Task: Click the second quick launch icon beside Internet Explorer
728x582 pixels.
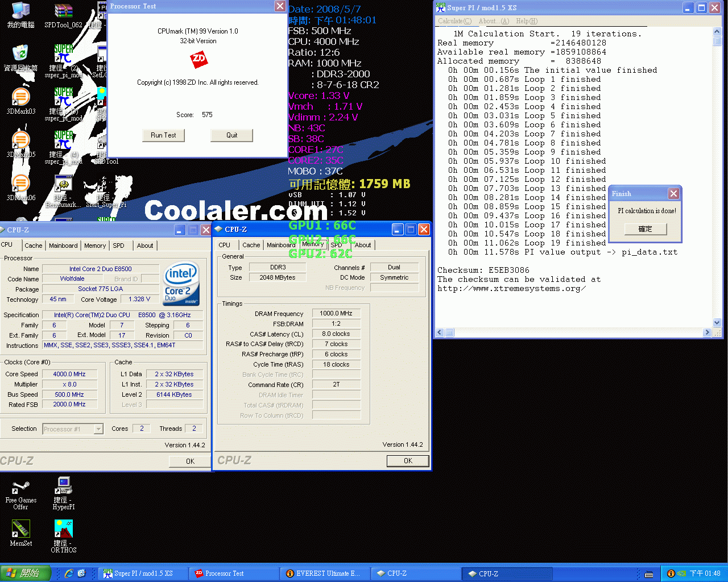Action: click(81, 573)
